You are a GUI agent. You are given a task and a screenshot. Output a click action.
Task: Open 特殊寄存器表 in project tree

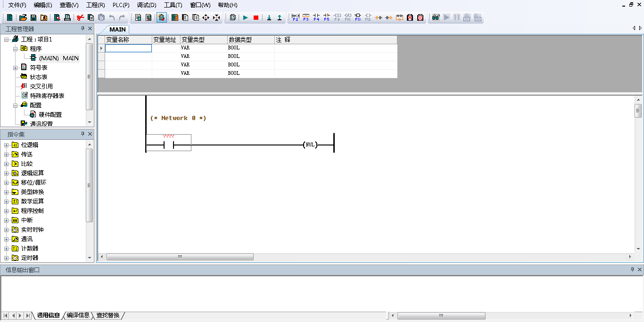click(x=47, y=96)
